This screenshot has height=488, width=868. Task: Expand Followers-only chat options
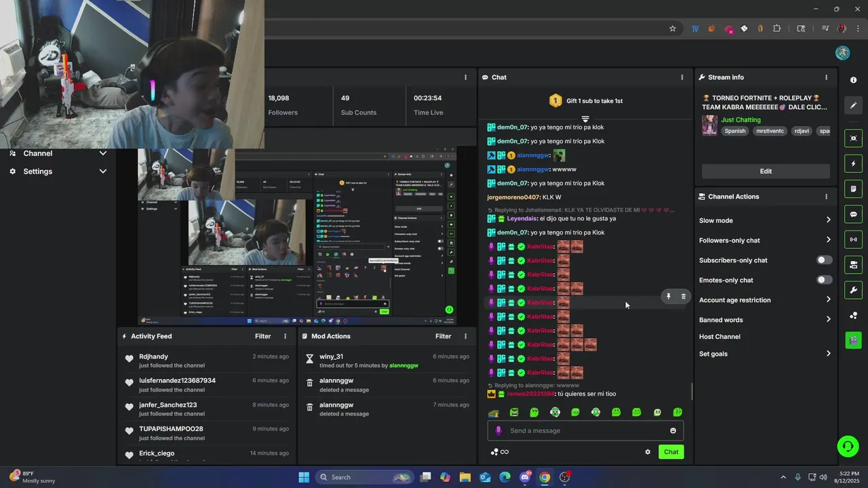[x=828, y=240]
